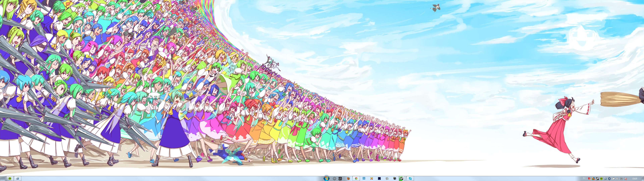
Task: Open the Steam system tray icon
Action: (597, 178)
